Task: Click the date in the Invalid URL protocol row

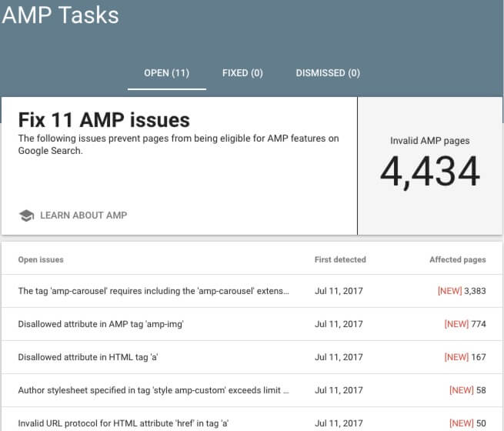Action: point(339,423)
